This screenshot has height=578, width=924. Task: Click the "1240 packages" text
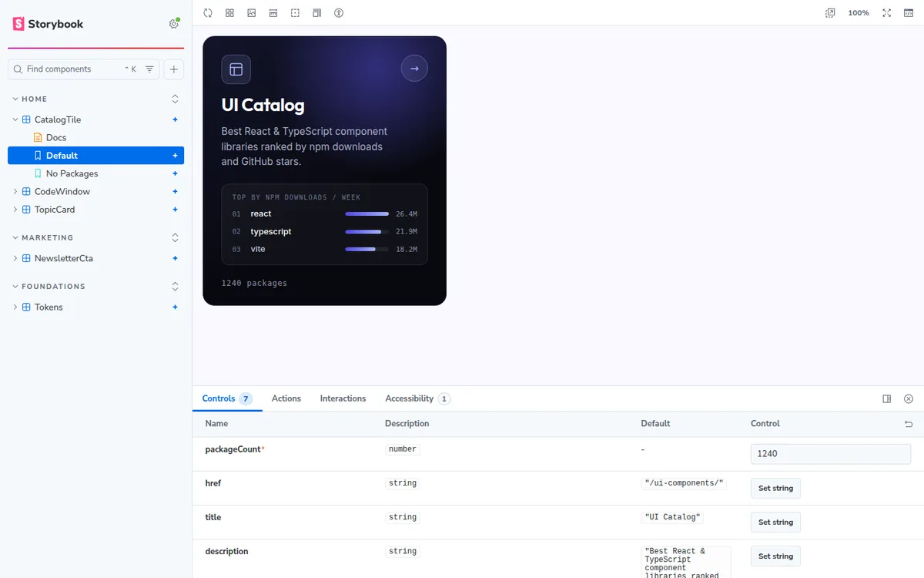point(254,283)
